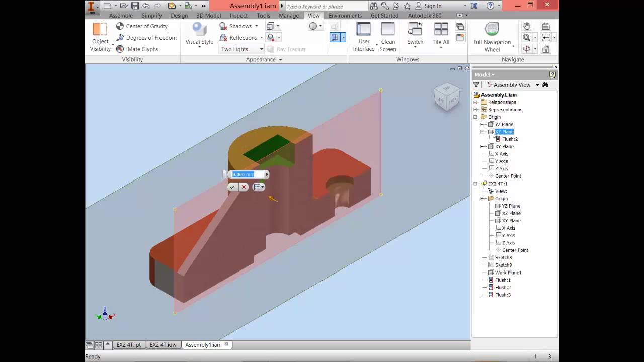This screenshot has height=362, width=644.
Task: Click the Open file folder icon
Action: (123, 6)
